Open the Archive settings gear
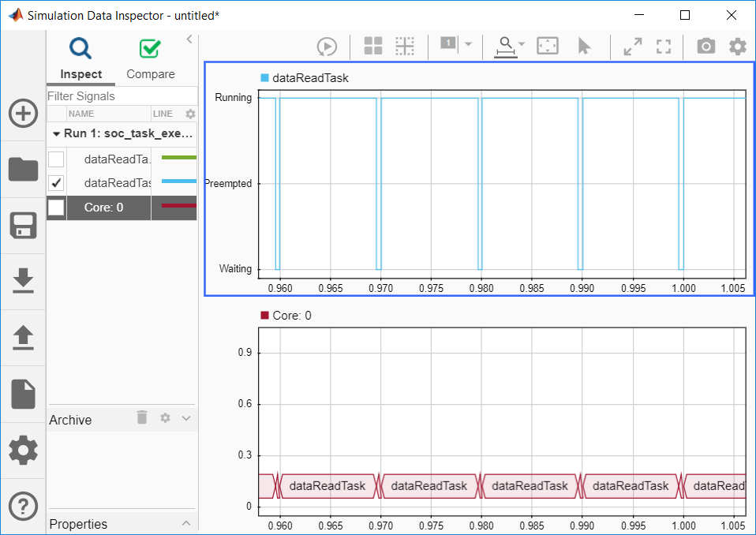Screen dimensions: 756x535 (x=166, y=418)
